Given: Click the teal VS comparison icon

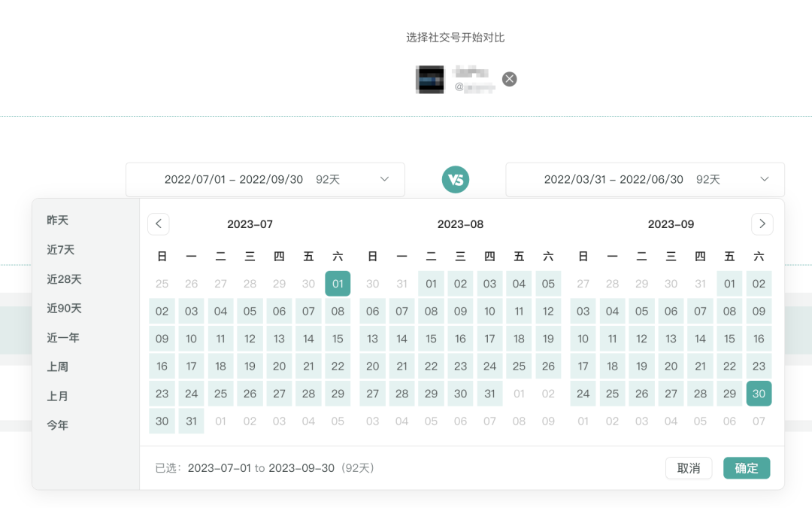Looking at the screenshot, I should 456,180.
